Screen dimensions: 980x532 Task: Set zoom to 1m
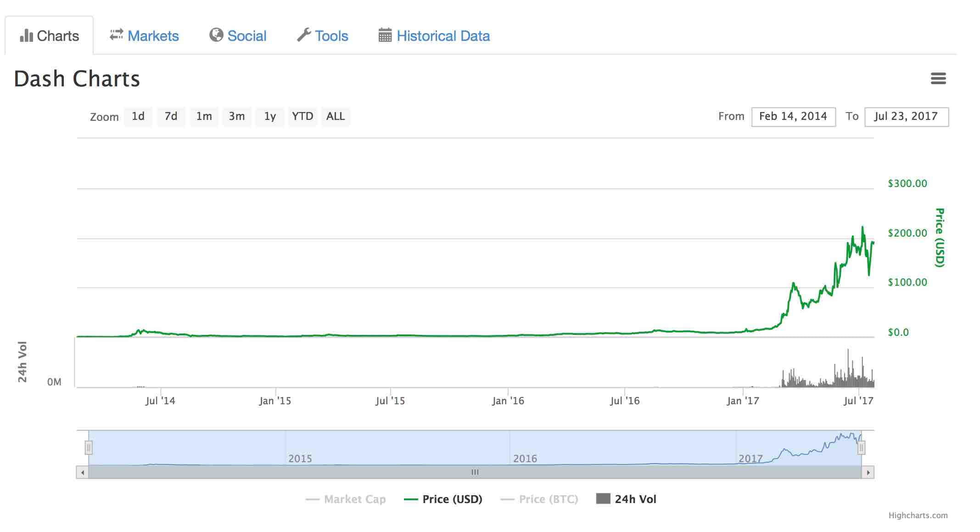[204, 117]
